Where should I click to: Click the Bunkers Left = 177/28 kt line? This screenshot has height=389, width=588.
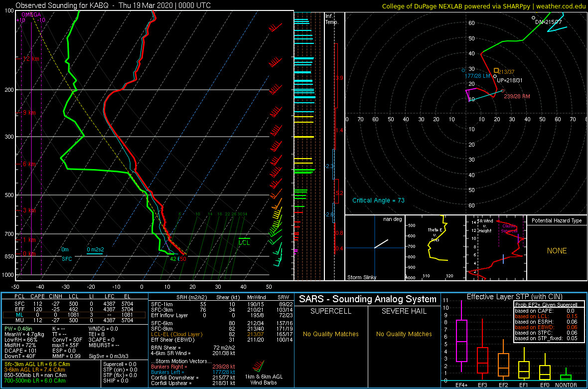192,372
